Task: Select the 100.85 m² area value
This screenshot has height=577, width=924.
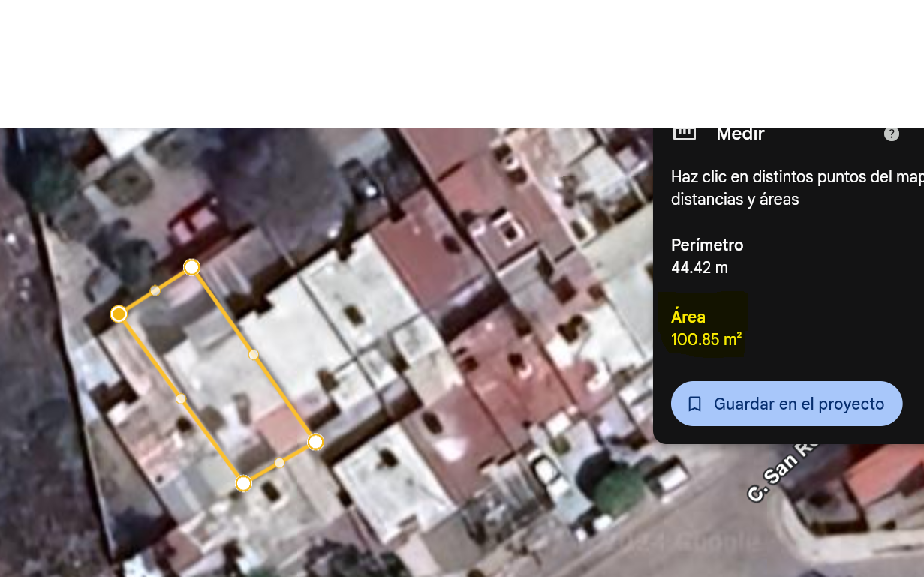Action: click(x=706, y=339)
